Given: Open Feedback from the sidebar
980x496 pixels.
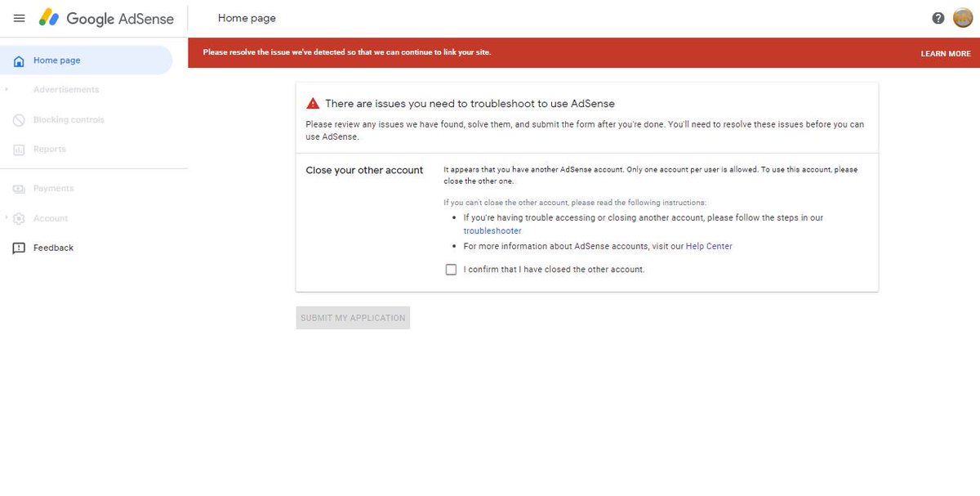Looking at the screenshot, I should [x=53, y=248].
